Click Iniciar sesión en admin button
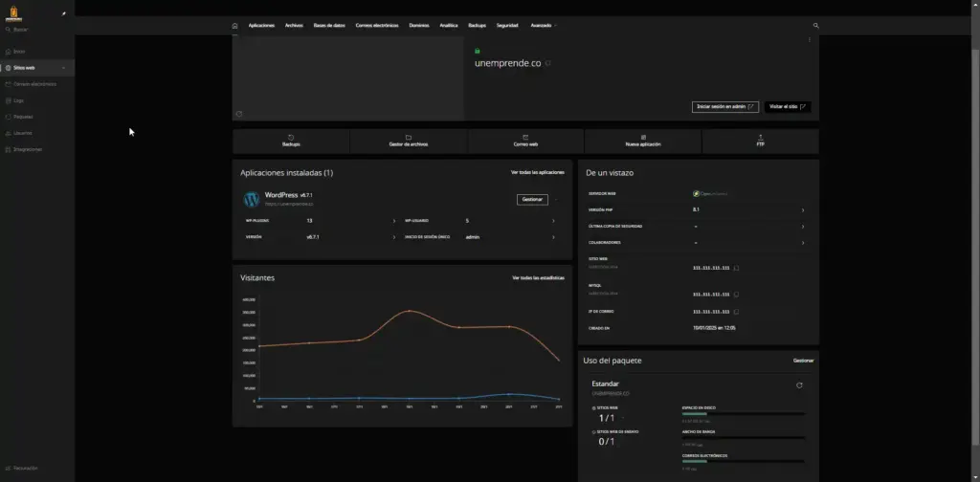 [x=725, y=107]
